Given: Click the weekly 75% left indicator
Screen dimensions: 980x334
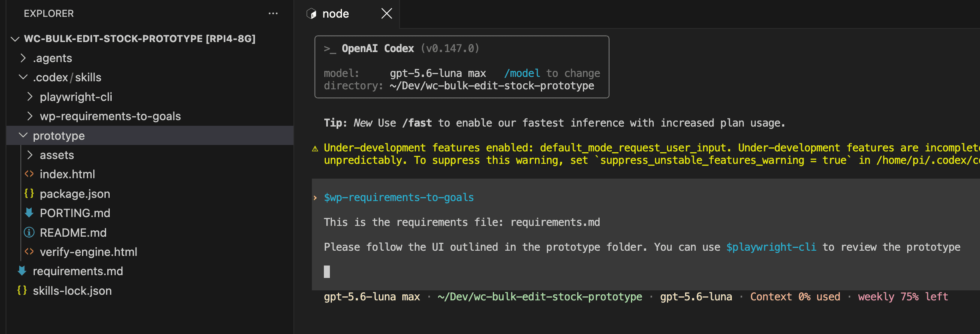Looking at the screenshot, I should tap(903, 297).
